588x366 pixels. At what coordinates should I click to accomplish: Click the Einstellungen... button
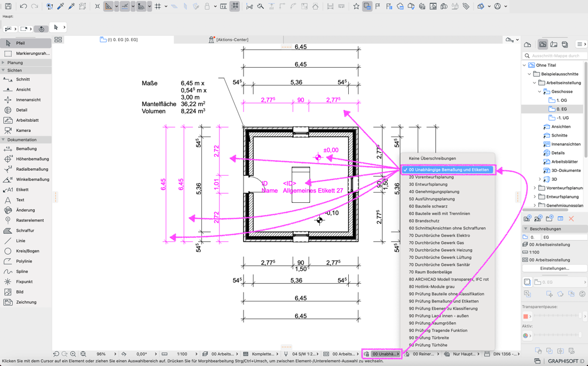[555, 268]
